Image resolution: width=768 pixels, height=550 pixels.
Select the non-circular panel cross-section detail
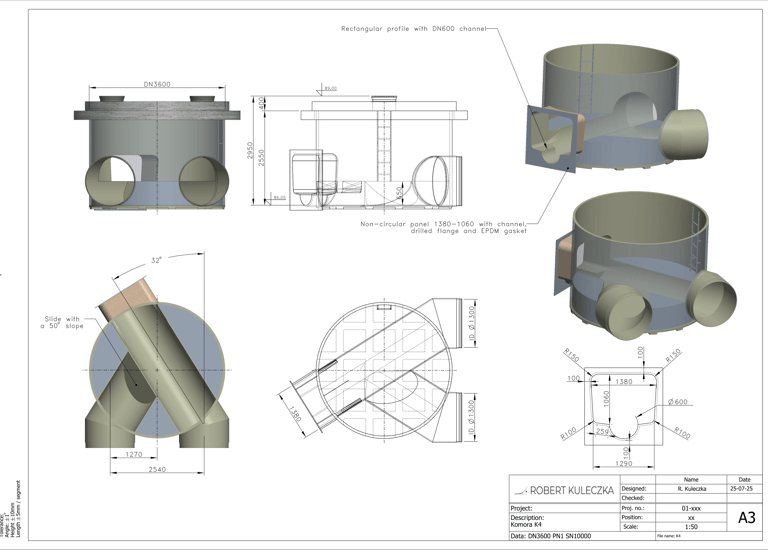tap(624, 407)
